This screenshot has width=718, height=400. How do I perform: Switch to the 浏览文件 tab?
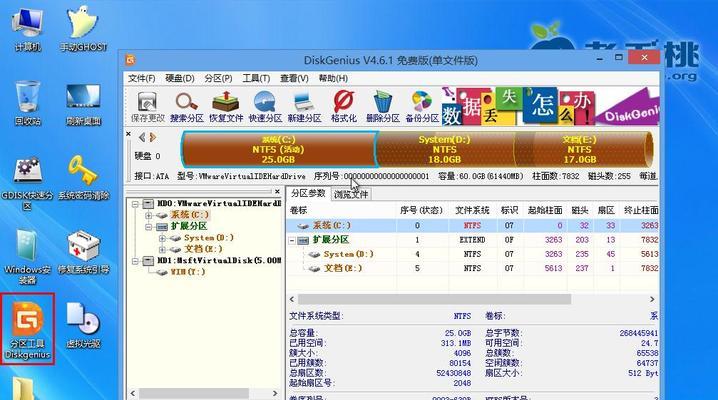351,194
